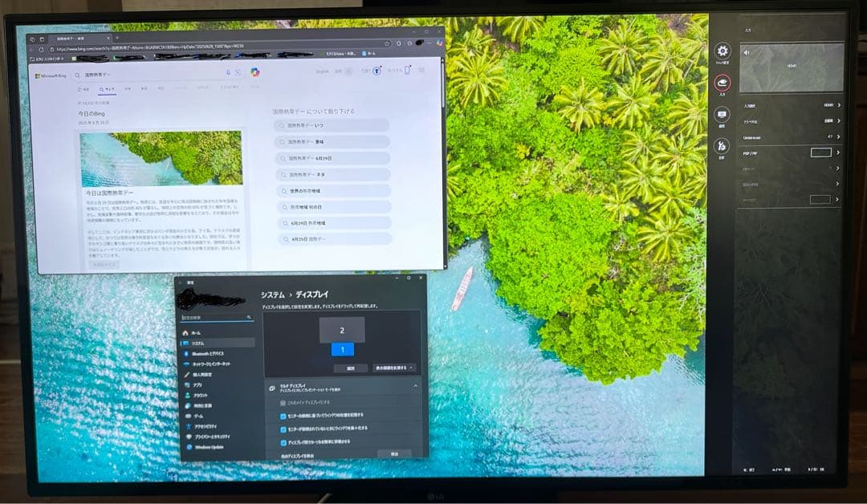Expand the PBP / PIP option arrow
This screenshot has height=504, width=867.
click(x=838, y=152)
